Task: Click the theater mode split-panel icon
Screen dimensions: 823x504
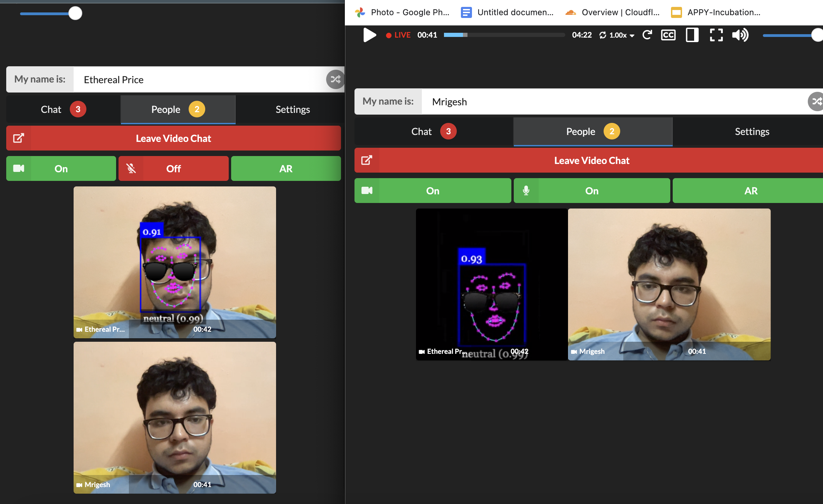Action: pos(692,35)
